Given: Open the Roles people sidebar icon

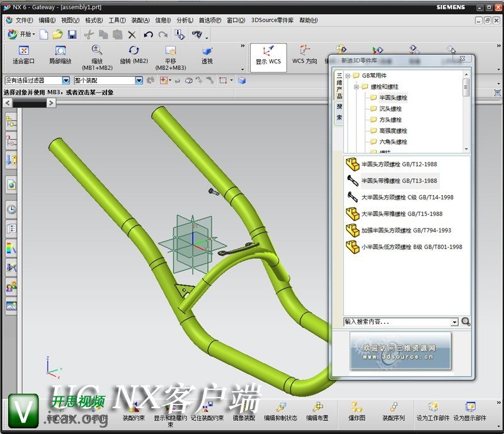Looking at the screenshot, I should [11, 286].
